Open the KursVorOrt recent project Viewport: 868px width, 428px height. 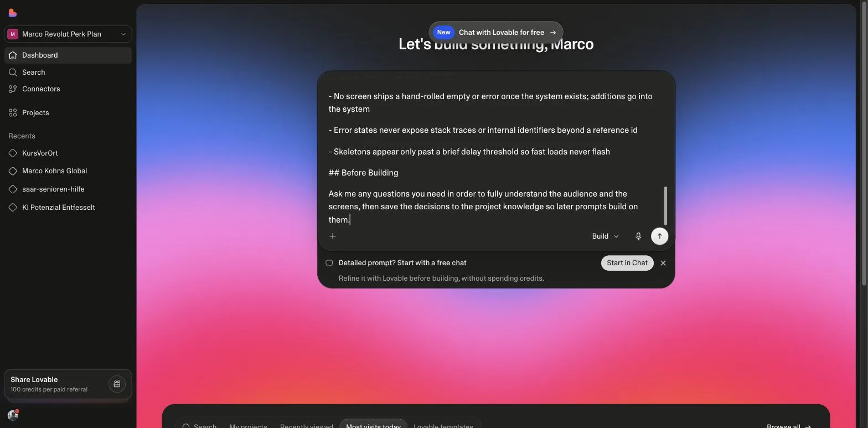tap(68, 153)
